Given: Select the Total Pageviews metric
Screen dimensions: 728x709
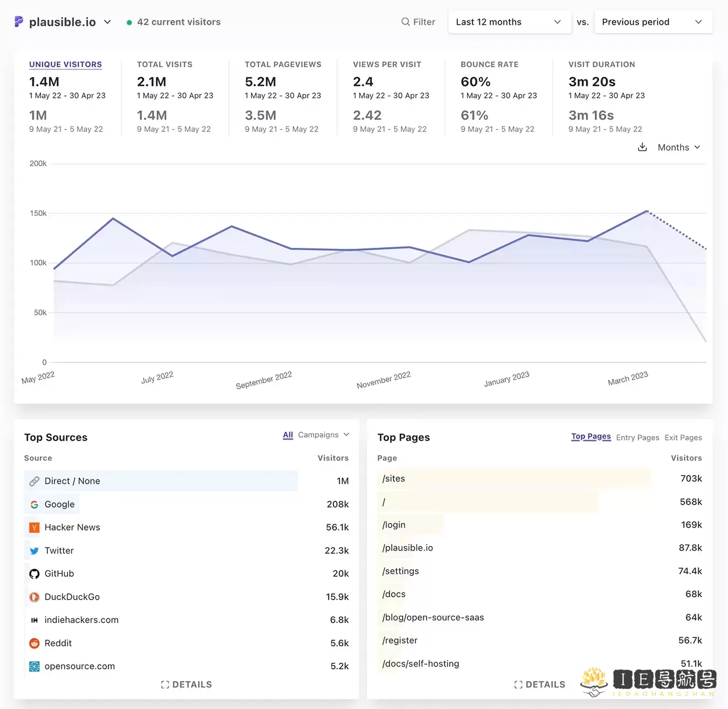Looking at the screenshot, I should [x=283, y=64].
